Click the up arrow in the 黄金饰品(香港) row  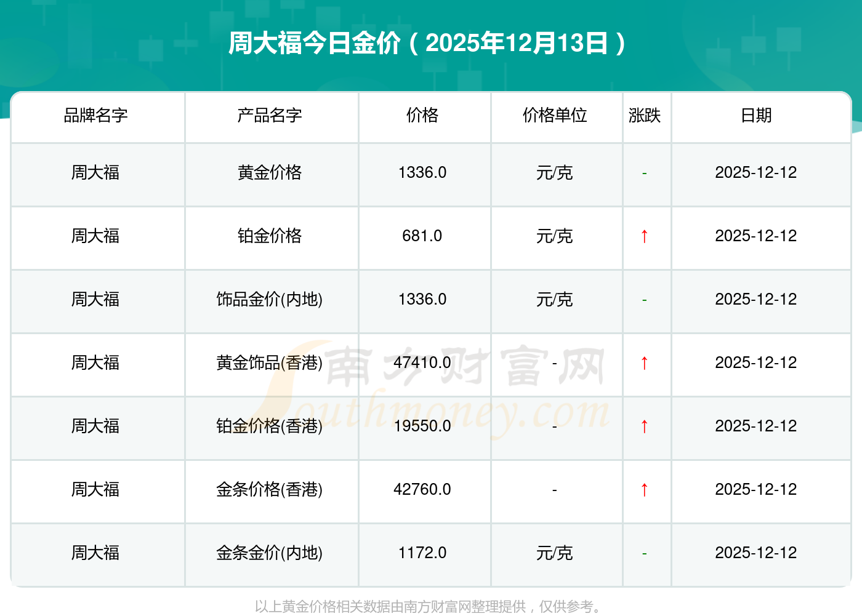(x=644, y=363)
